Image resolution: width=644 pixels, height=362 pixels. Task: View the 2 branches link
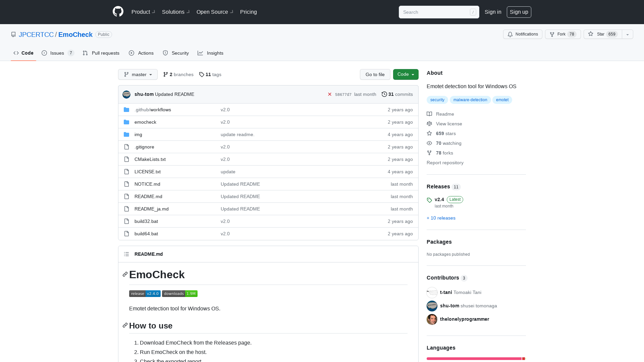coord(178,74)
